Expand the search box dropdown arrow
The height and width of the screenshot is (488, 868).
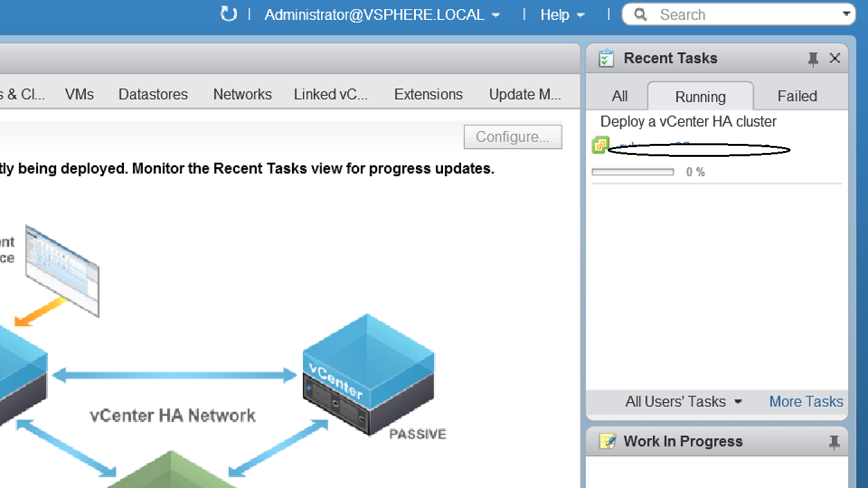846,14
